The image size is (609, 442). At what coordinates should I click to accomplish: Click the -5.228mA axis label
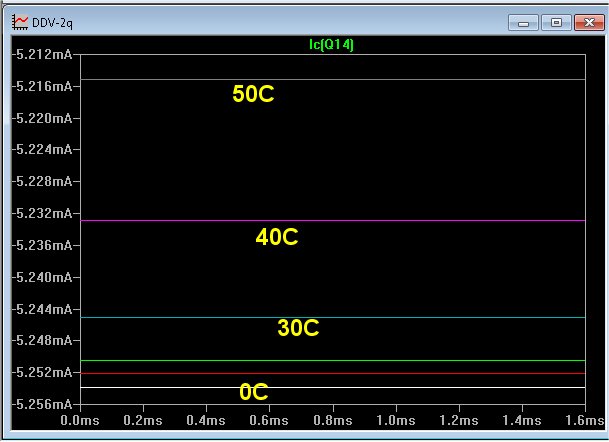click(42, 181)
